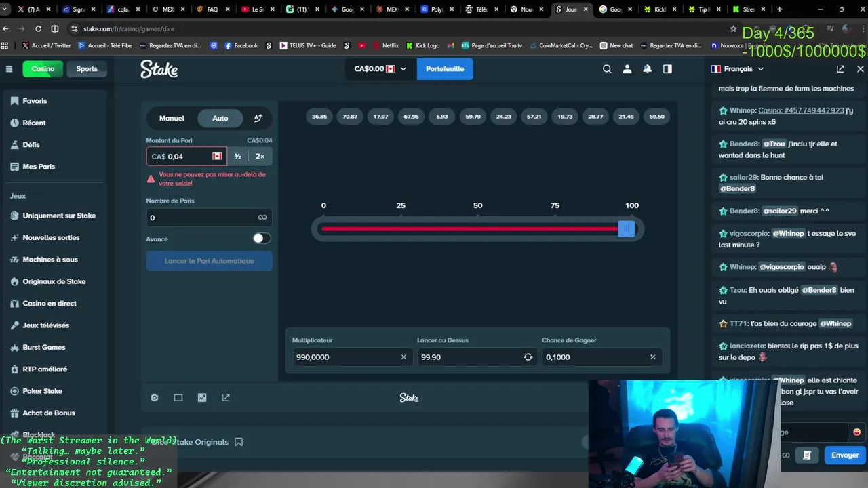Open the emoji picker in chat
Screen dimensions: 868x488
coord(856,432)
